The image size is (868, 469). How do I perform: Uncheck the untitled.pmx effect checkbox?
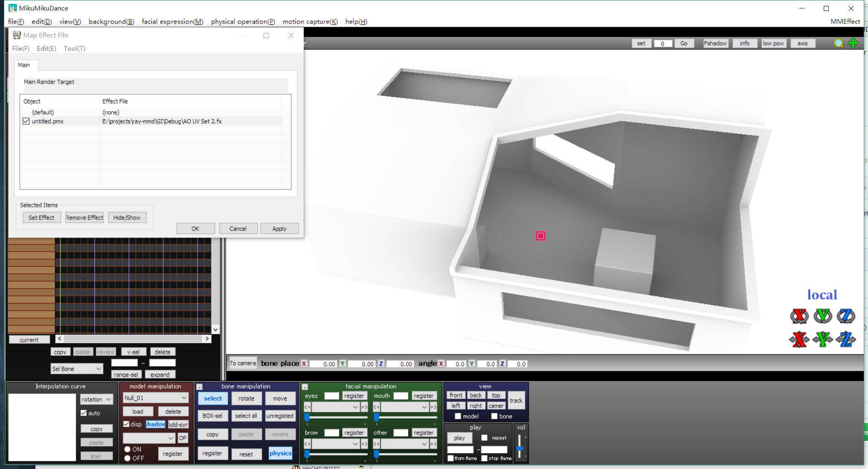(26, 121)
